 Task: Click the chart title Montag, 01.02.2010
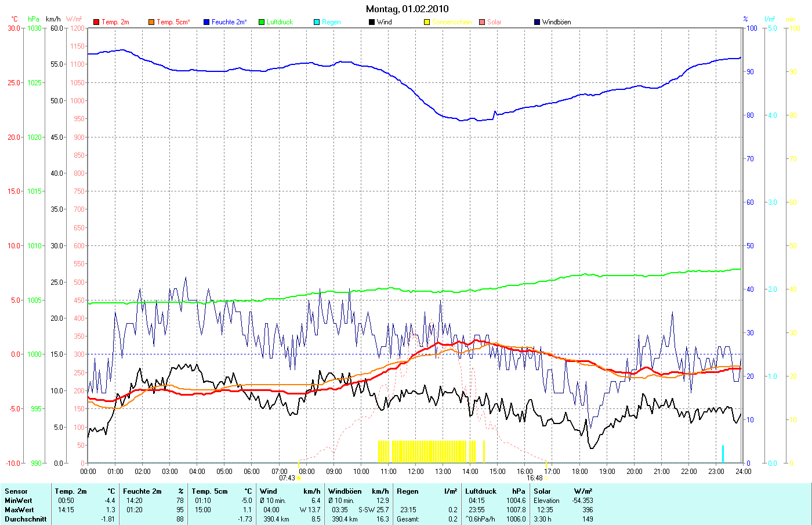pos(407,9)
